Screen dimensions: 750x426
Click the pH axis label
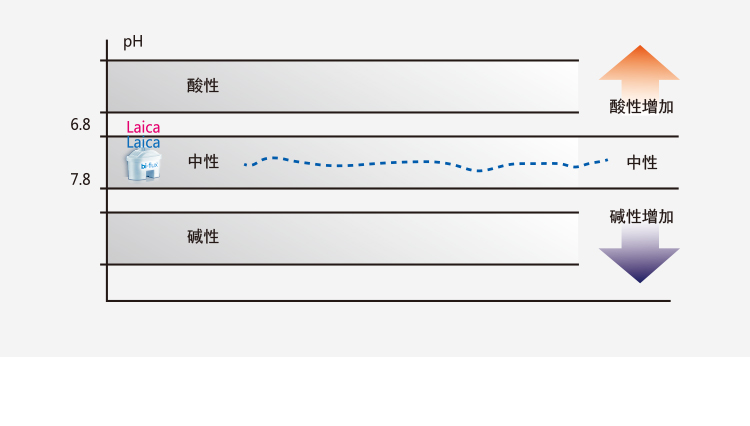(x=133, y=43)
